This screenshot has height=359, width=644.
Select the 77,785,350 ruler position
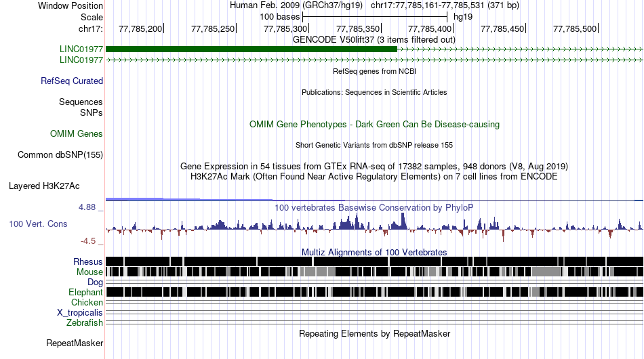click(358, 28)
